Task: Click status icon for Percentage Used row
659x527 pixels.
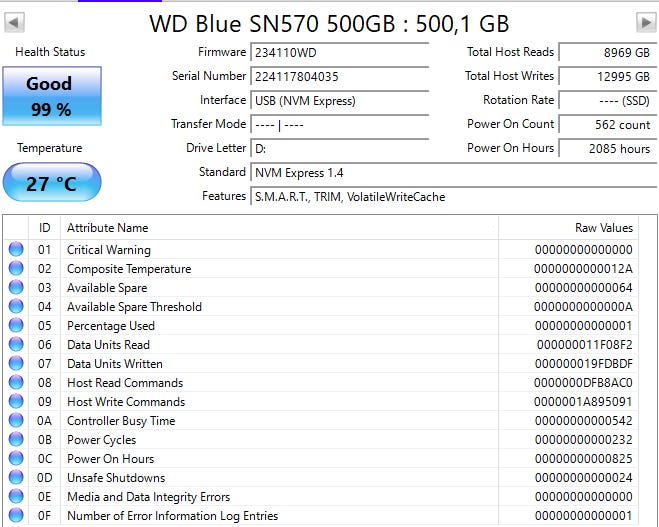Action: [16, 325]
